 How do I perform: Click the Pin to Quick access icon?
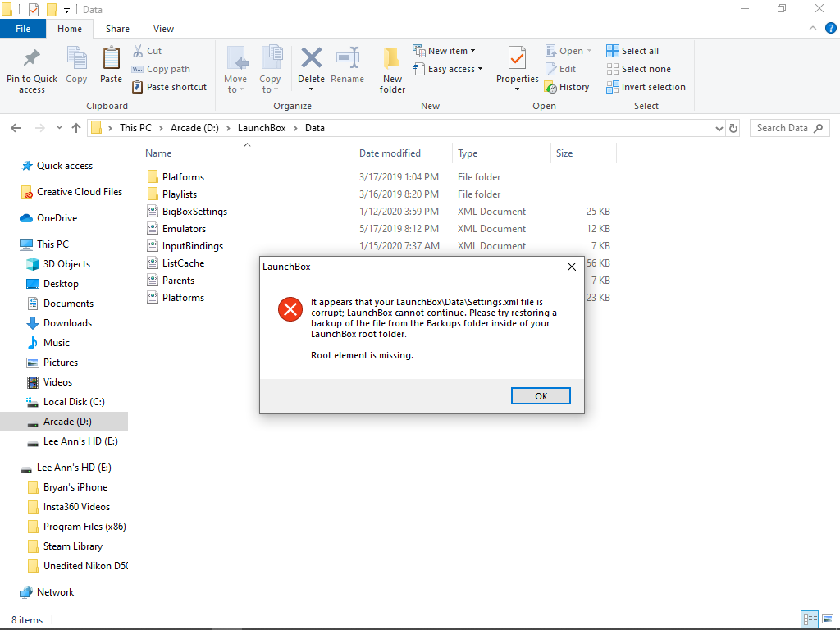(32, 58)
